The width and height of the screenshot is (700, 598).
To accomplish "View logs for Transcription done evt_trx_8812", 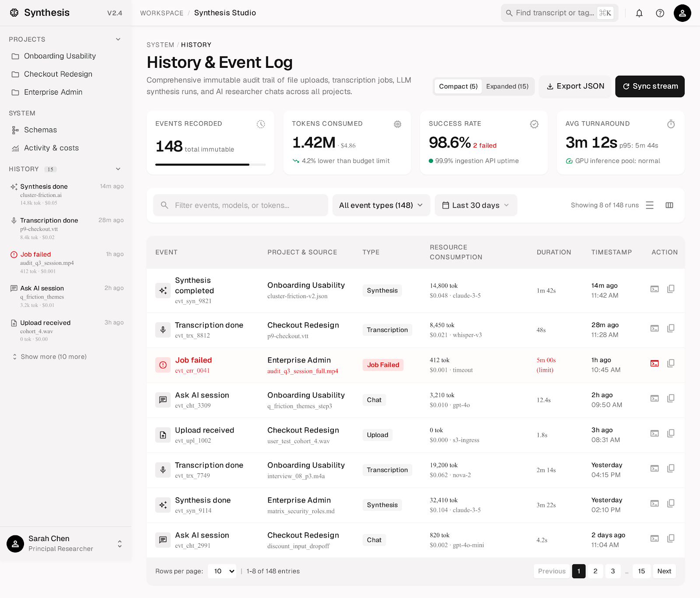I will [654, 328].
